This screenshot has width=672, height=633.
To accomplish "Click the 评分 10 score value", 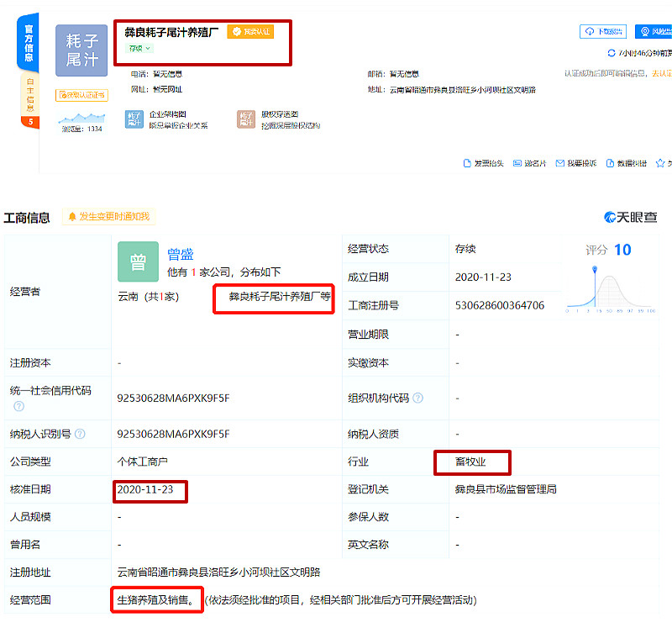I will pos(622,250).
